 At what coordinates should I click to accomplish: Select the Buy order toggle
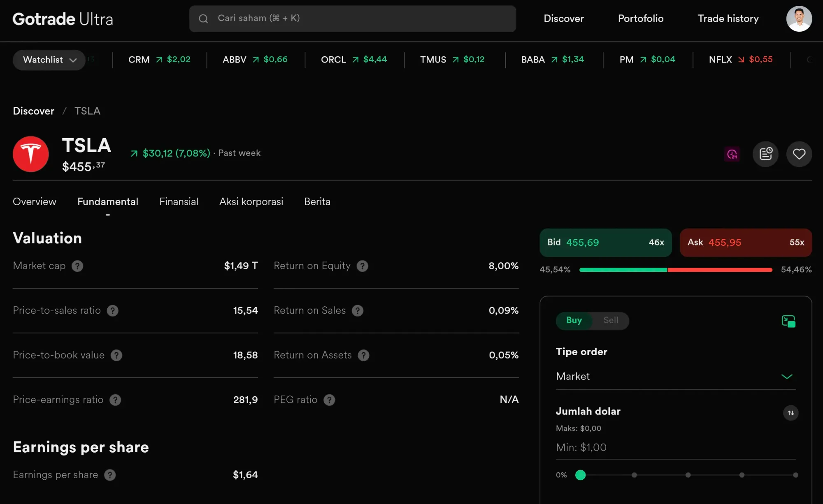point(574,320)
